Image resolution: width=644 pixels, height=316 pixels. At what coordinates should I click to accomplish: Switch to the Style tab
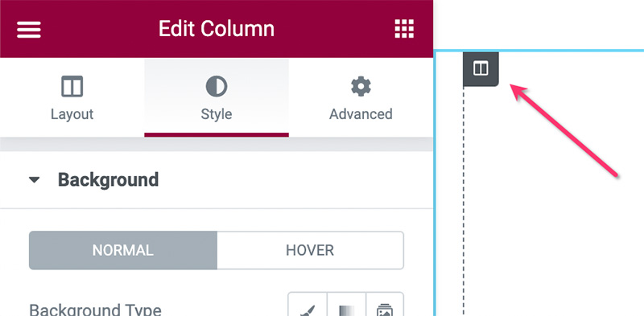pos(217,97)
